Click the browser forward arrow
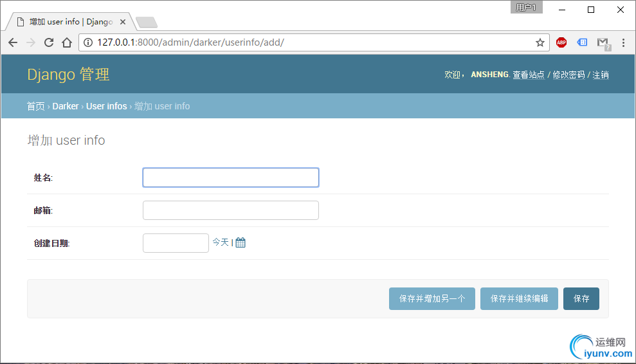The width and height of the screenshot is (636, 364). click(31, 42)
